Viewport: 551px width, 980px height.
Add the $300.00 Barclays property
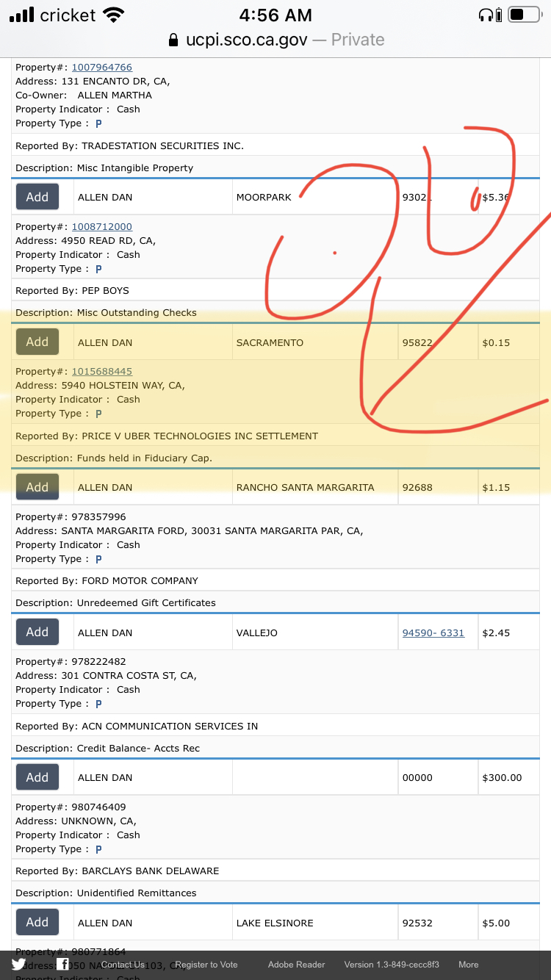[37, 777]
